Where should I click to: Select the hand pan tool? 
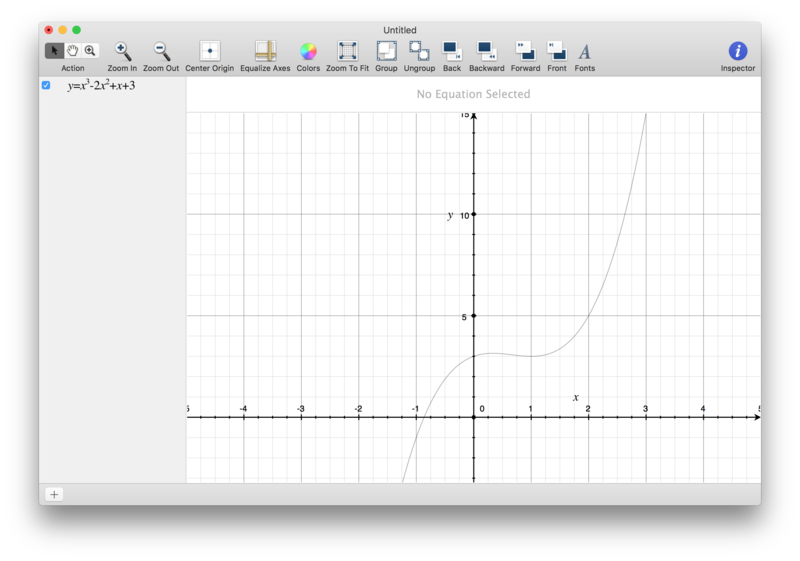tap(72, 50)
